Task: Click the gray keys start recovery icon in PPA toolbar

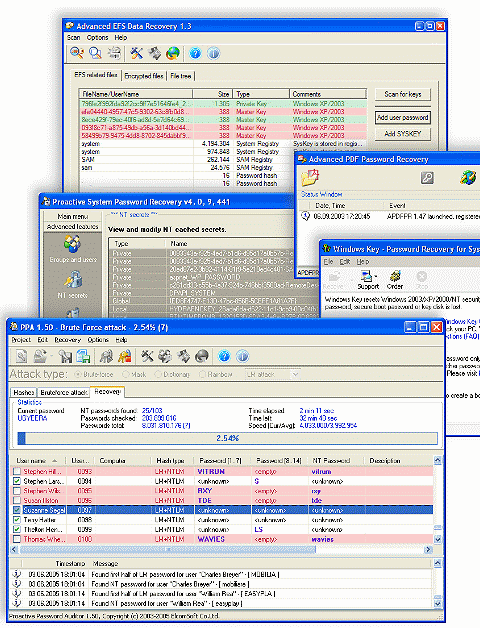Action: [107, 356]
